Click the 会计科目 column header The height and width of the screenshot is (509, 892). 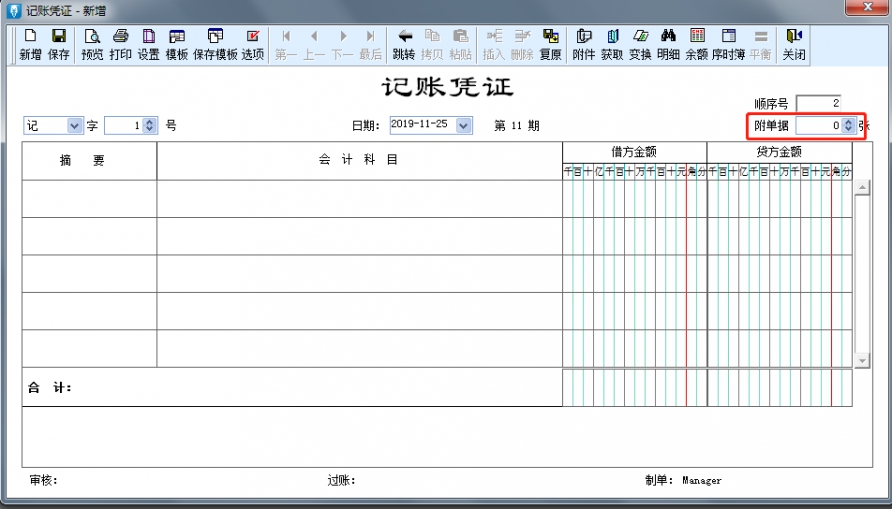tap(360, 161)
